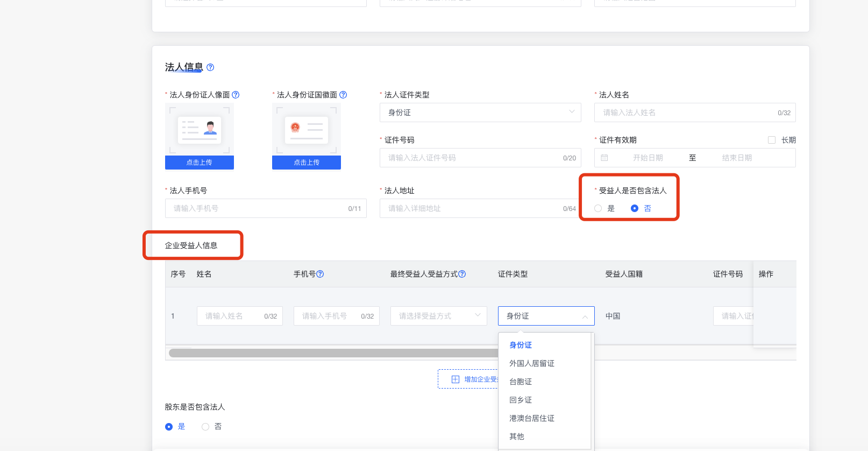Click the ID card portrait-side placeholder image
The width and height of the screenshot is (868, 451).
pyautogui.click(x=200, y=130)
